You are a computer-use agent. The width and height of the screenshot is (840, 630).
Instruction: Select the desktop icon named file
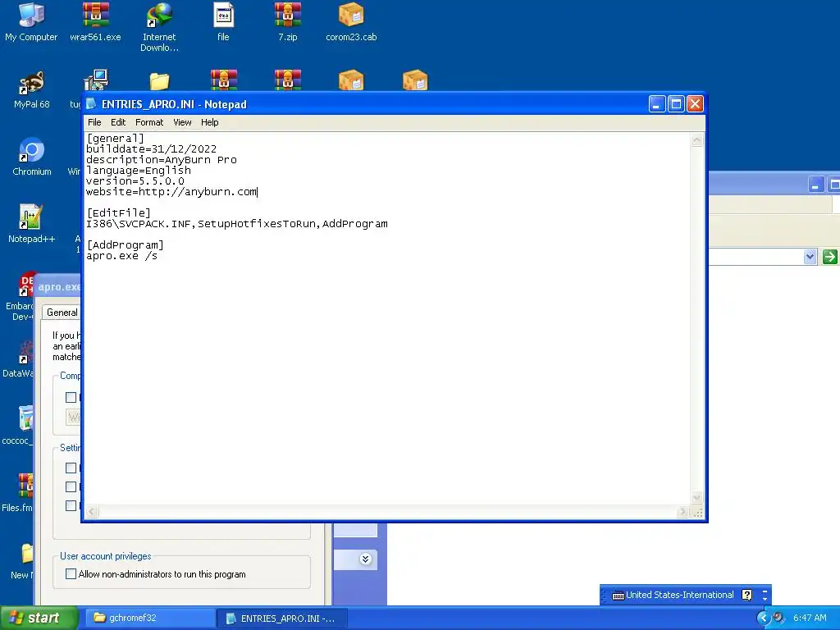click(223, 22)
